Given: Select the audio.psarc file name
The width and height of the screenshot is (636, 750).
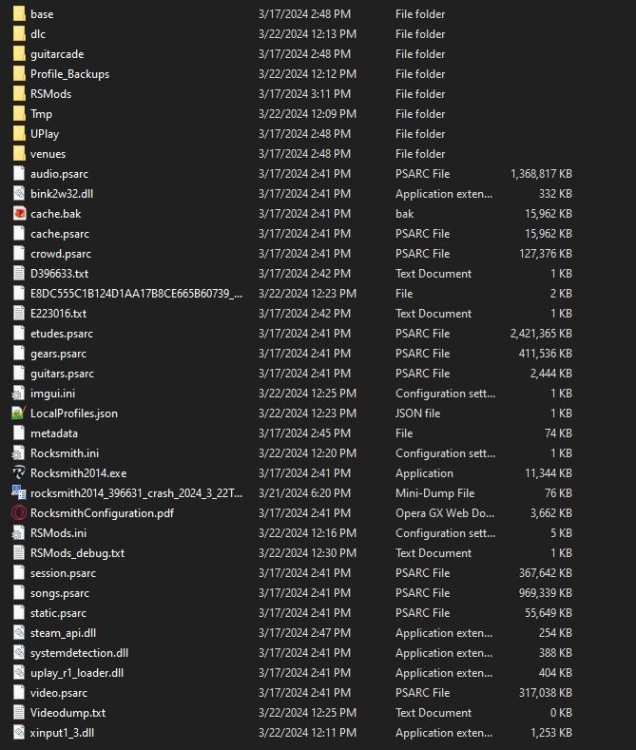Looking at the screenshot, I should (59, 174).
